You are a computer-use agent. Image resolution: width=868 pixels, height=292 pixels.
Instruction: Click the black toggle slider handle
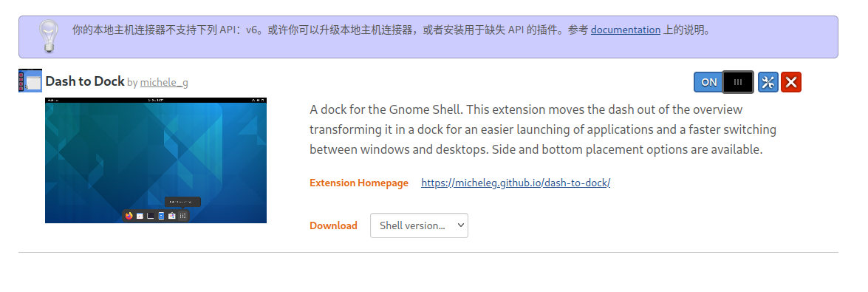[x=738, y=82]
